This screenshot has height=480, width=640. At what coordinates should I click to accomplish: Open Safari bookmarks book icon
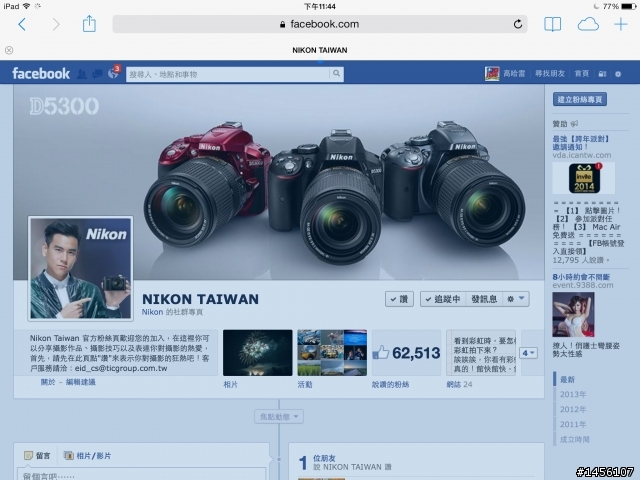click(552, 24)
